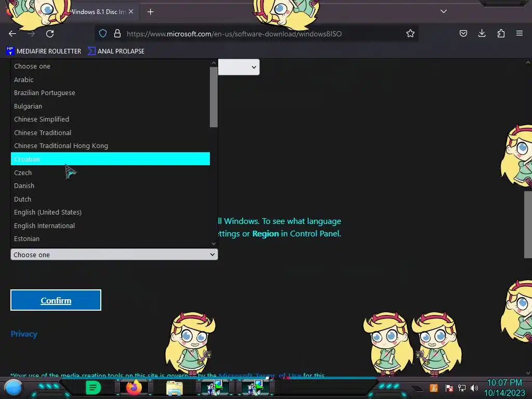Screen dimensions: 532x399
Task: Click the Confirm button
Action: click(56, 300)
